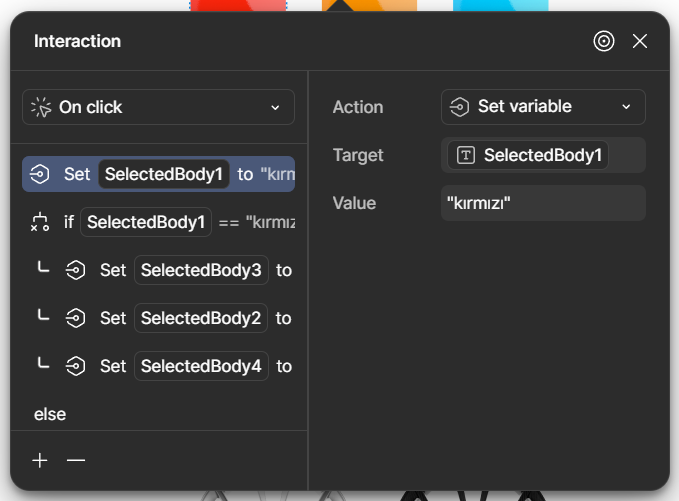Click the hexagon icon beside SelectedBody2
679x501 pixels.
click(76, 318)
